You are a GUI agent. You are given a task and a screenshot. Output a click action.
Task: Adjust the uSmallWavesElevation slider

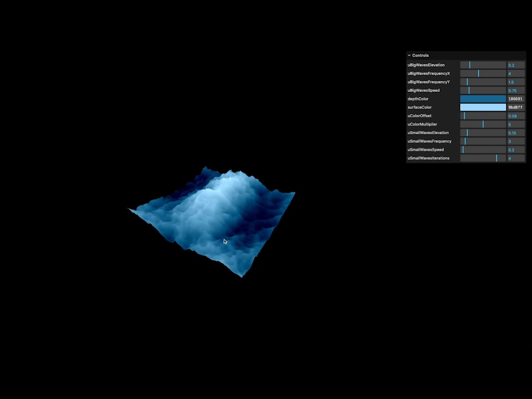(x=482, y=133)
